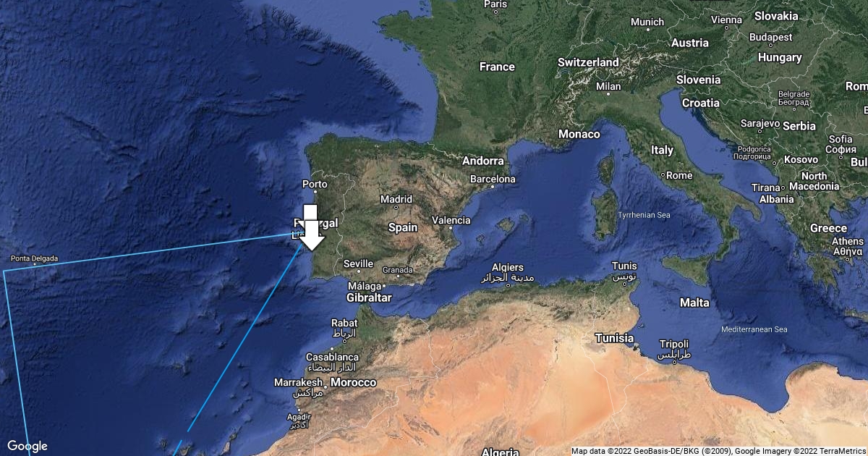Select the Porto city label
Screen dimensions: 868x456
tap(315, 184)
